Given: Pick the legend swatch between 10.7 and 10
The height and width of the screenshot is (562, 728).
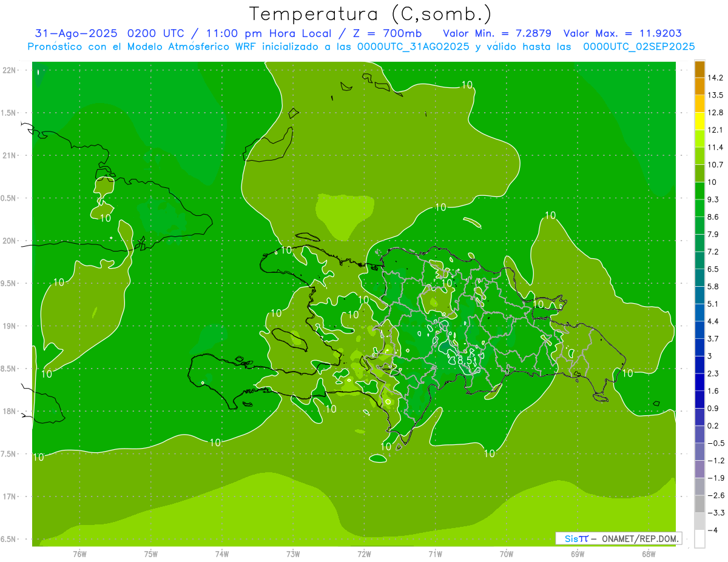Looking at the screenshot, I should point(699,173).
